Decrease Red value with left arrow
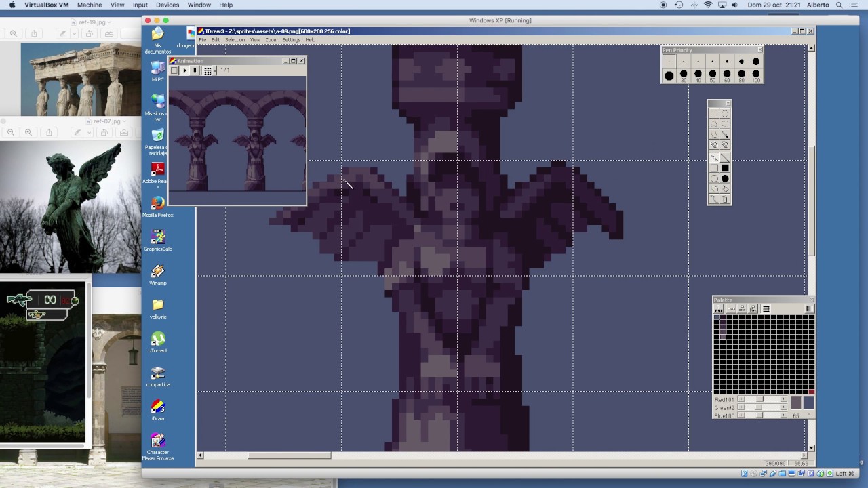Screen dimensions: 868x488 [x=741, y=399]
